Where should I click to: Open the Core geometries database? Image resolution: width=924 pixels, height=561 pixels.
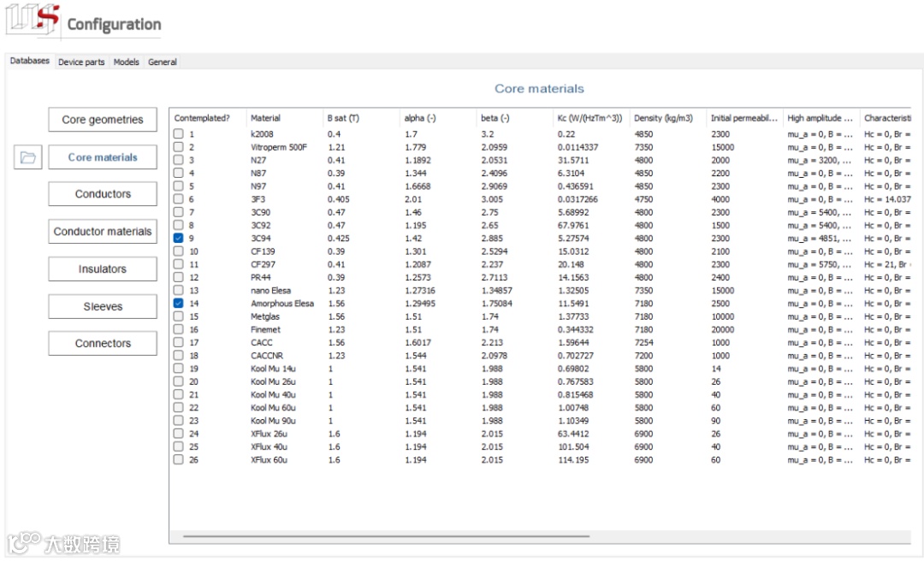(x=103, y=120)
